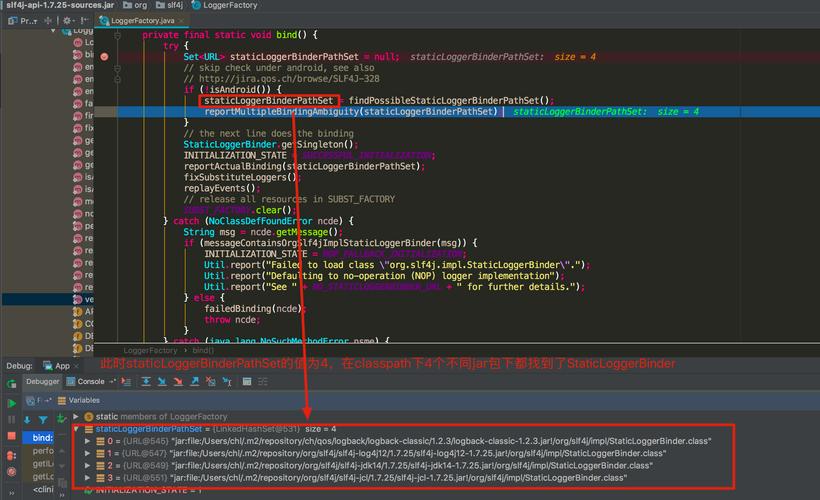Rerun the App debug session
The image size is (820, 500).
(12, 384)
